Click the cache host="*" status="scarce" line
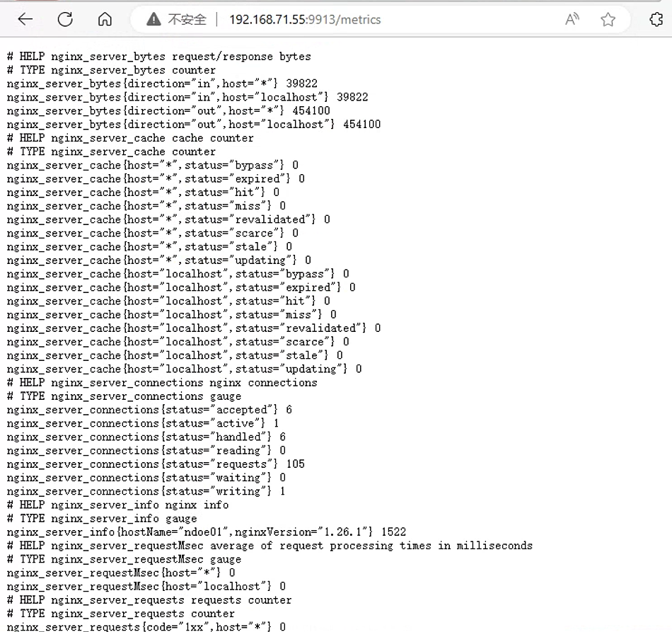672x632 pixels. click(x=153, y=234)
